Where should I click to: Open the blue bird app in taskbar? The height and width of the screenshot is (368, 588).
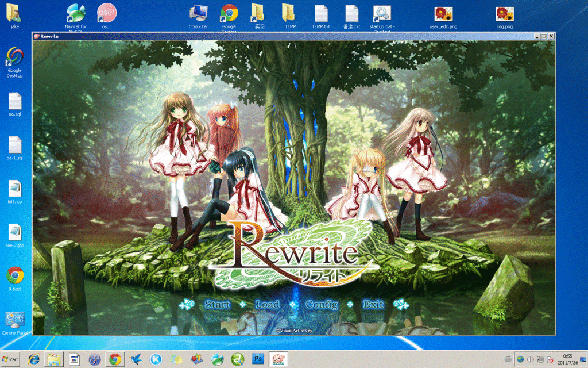click(136, 359)
